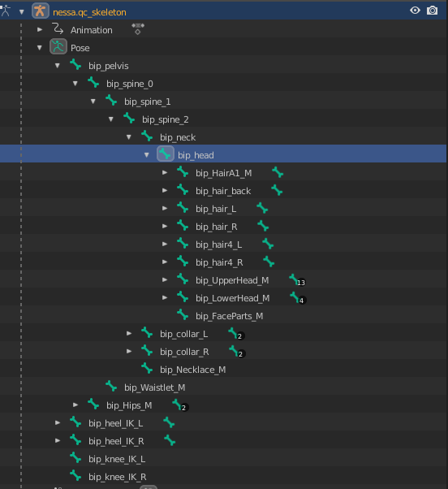Viewport: 448px width, 489px height.
Task: Click the child bone icon right of bip_heel_IK_R
Action: click(170, 440)
